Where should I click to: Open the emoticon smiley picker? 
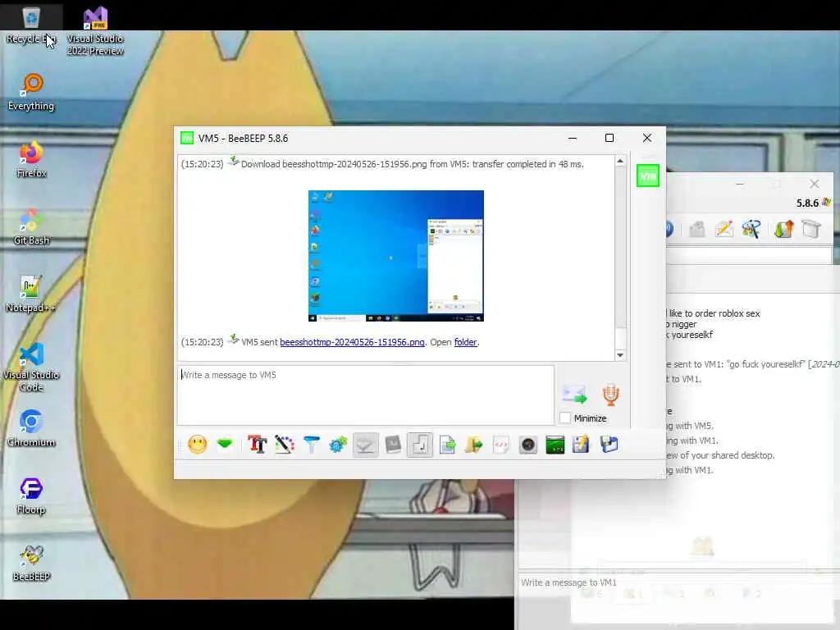(197, 444)
